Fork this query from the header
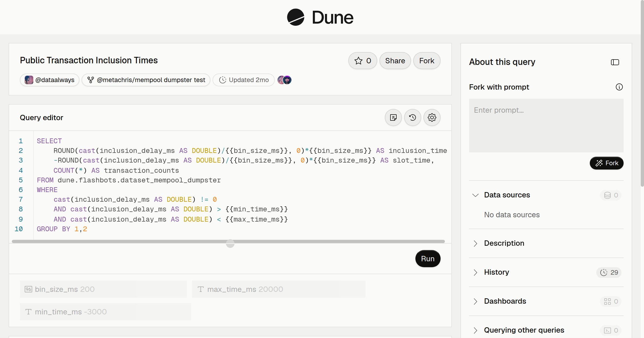Viewport: 644px width, 338px height. (427, 61)
